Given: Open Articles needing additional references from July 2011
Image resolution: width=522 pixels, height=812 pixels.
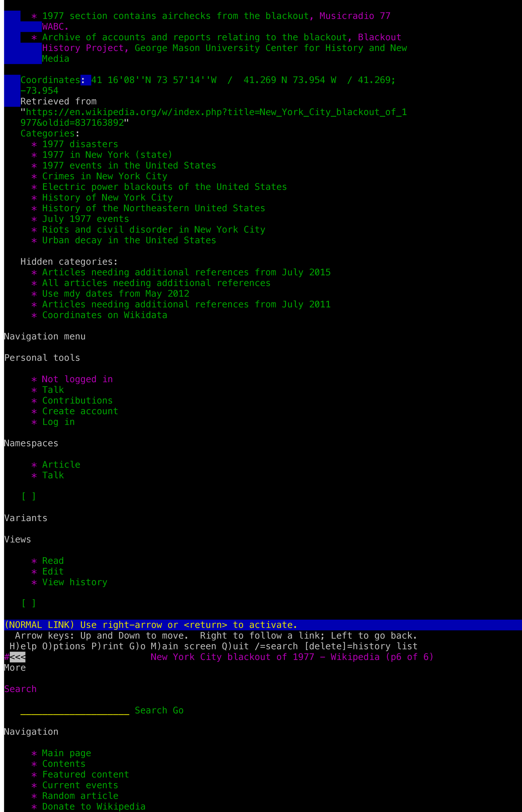Looking at the screenshot, I should click(x=187, y=304).
